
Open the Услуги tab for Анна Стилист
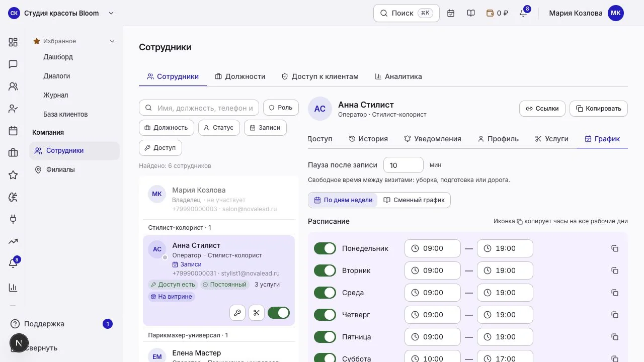[x=551, y=139]
